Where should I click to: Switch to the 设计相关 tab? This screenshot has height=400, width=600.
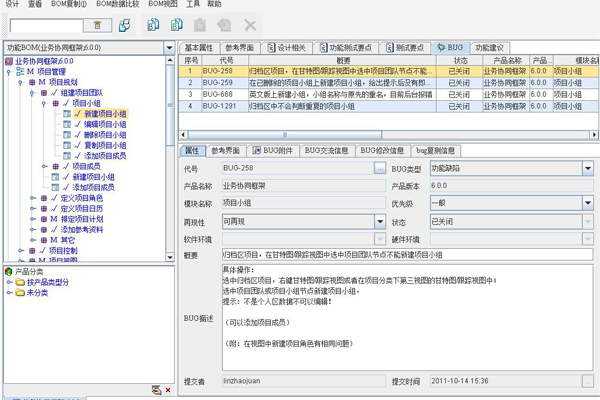pos(287,48)
